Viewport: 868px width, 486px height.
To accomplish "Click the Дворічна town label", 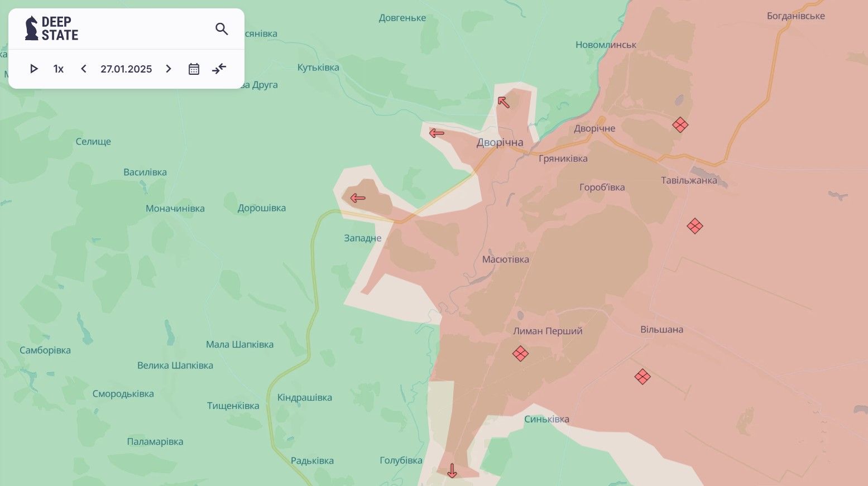I will (500, 142).
